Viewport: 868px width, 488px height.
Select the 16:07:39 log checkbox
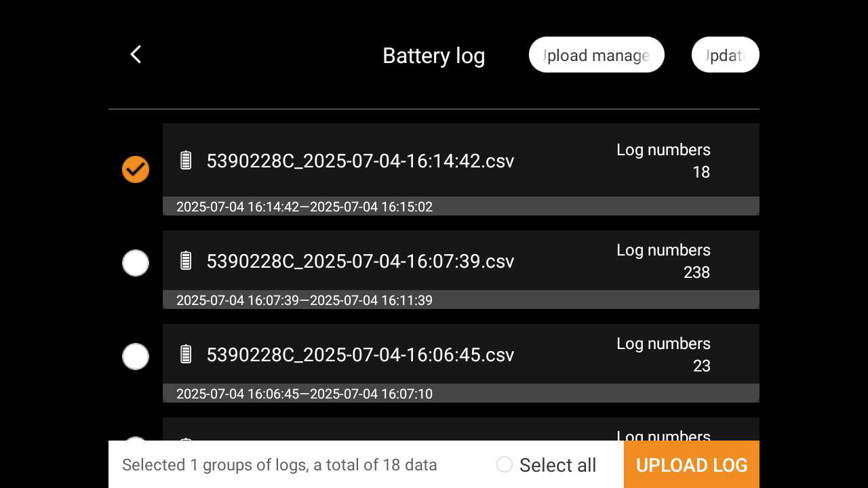click(135, 263)
